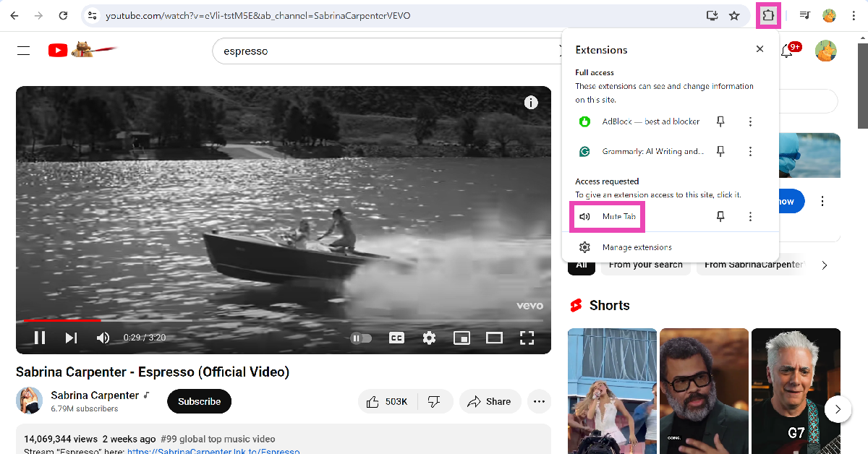Switch to theater mode view
Image resolution: width=868 pixels, height=454 pixels.
[494, 338]
